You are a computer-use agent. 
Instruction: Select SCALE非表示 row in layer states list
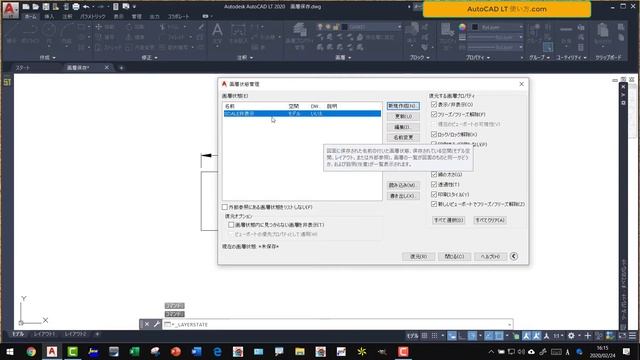(x=302, y=113)
